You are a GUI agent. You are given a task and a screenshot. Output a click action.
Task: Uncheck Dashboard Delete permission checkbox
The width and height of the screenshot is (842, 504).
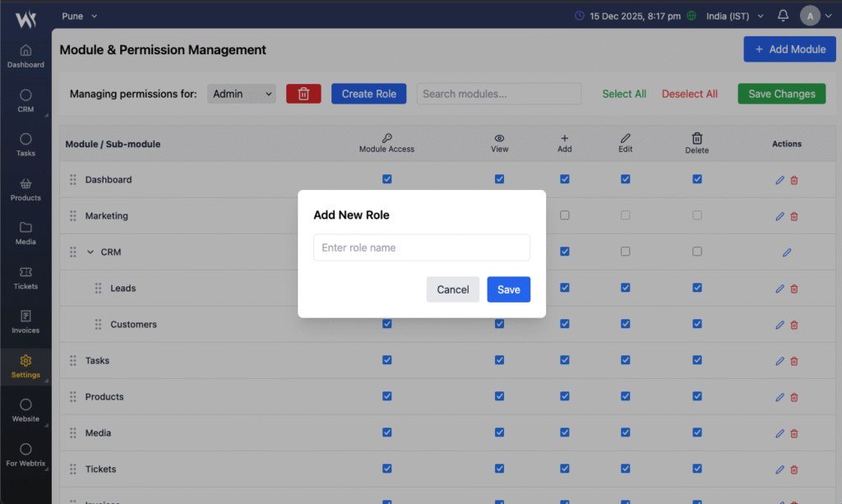(696, 179)
